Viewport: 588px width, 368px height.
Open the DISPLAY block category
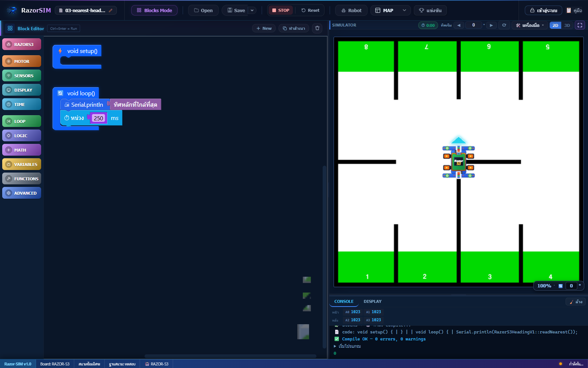(22, 90)
